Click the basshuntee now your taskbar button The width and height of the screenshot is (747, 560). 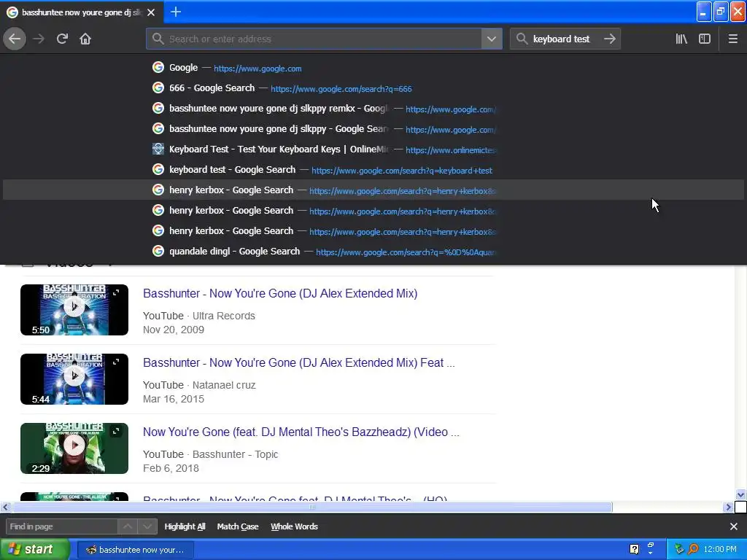coord(135,550)
